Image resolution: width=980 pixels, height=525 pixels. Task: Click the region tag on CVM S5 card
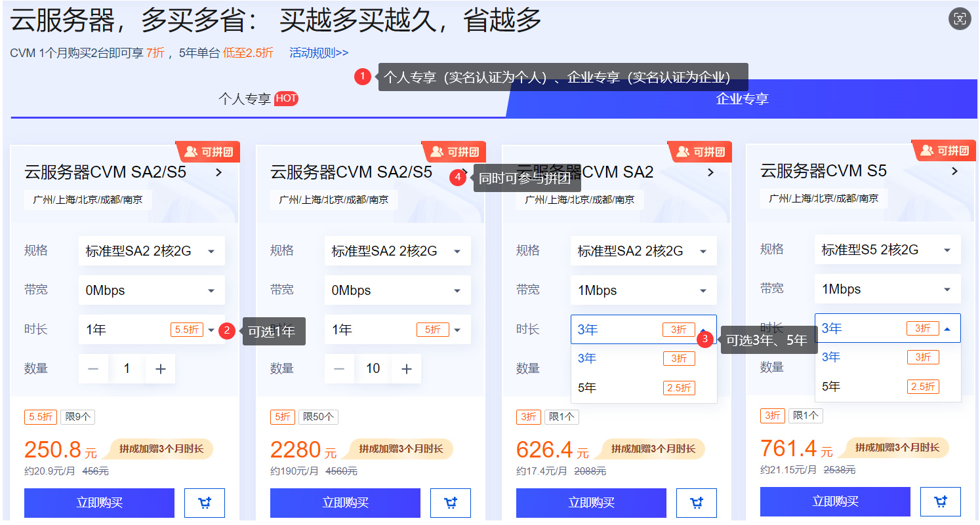(824, 198)
